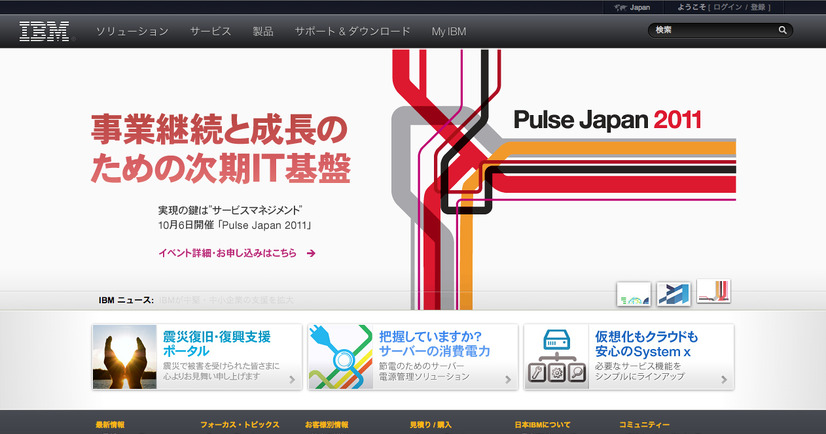
Task: Open the 製品 menu
Action: (263, 32)
